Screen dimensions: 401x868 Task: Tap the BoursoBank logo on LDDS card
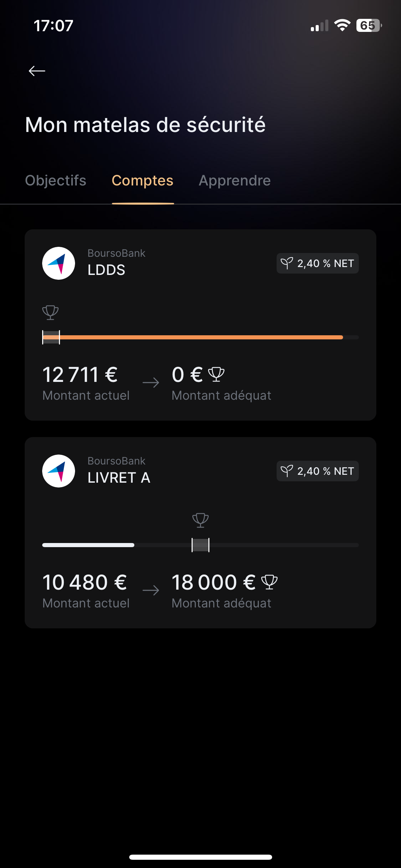(59, 263)
